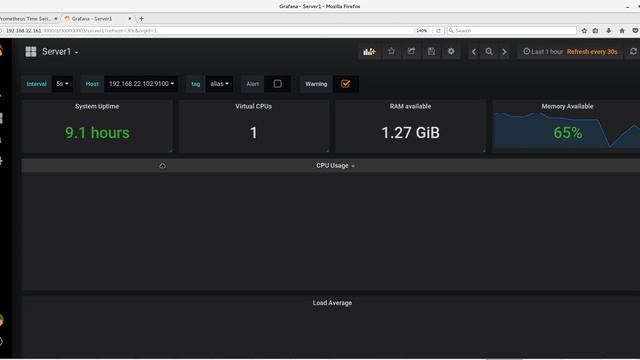Click the 9.1 hours uptime value
This screenshot has width=640, height=360.
click(x=97, y=133)
